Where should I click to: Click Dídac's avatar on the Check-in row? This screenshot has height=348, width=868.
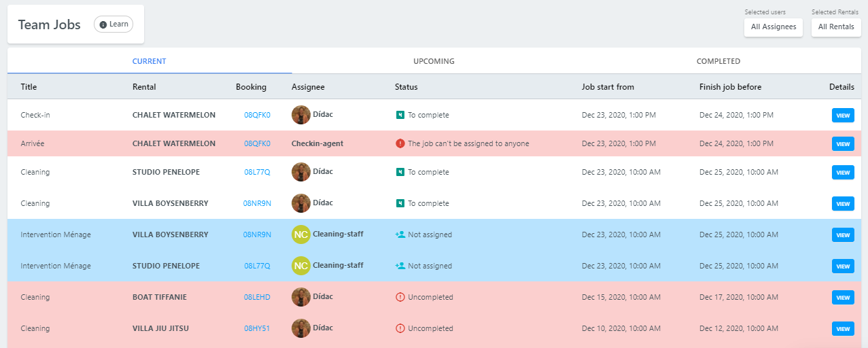(x=301, y=115)
